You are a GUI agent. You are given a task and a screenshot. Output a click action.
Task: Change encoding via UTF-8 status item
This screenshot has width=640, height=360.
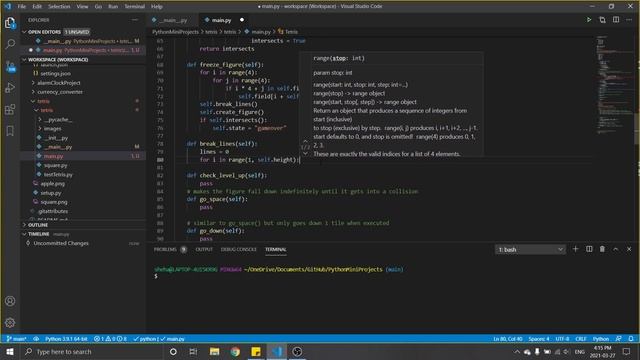(562, 339)
